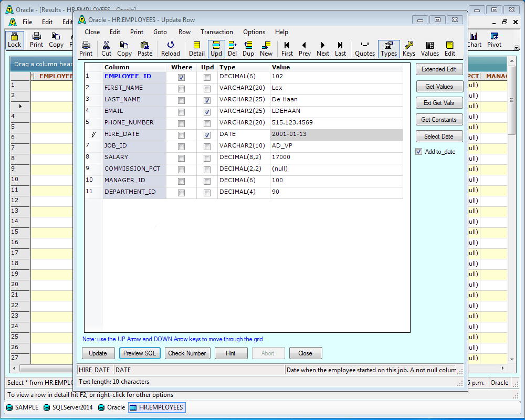
Task: Click the Del row icon
Action: coord(233,49)
